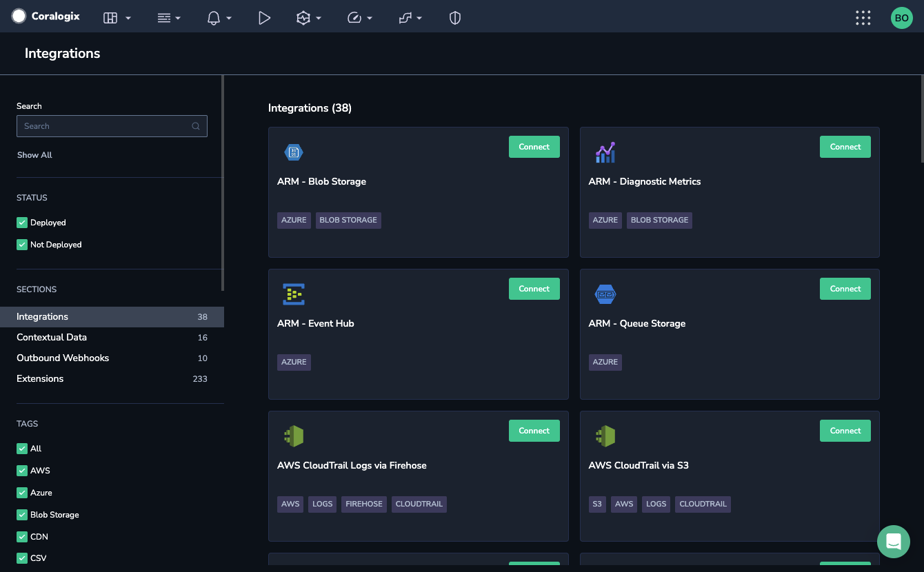This screenshot has width=924, height=572.
Task: Open the Security shield icon
Action: 455,18
